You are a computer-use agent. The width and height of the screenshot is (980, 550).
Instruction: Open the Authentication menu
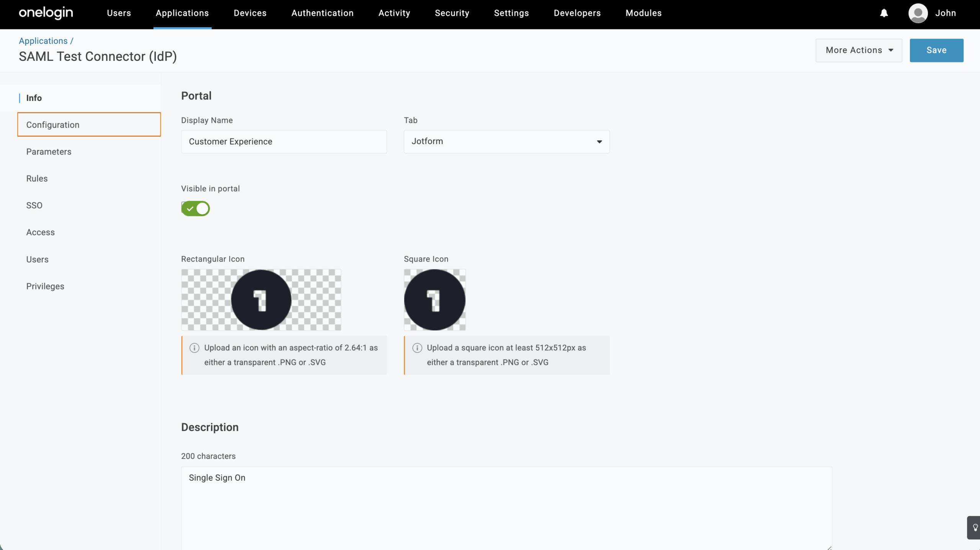pyautogui.click(x=322, y=13)
